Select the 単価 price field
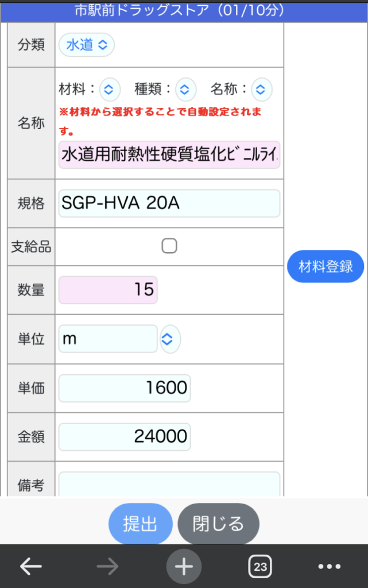Screen dimensions: 368x588 [x=124, y=388]
